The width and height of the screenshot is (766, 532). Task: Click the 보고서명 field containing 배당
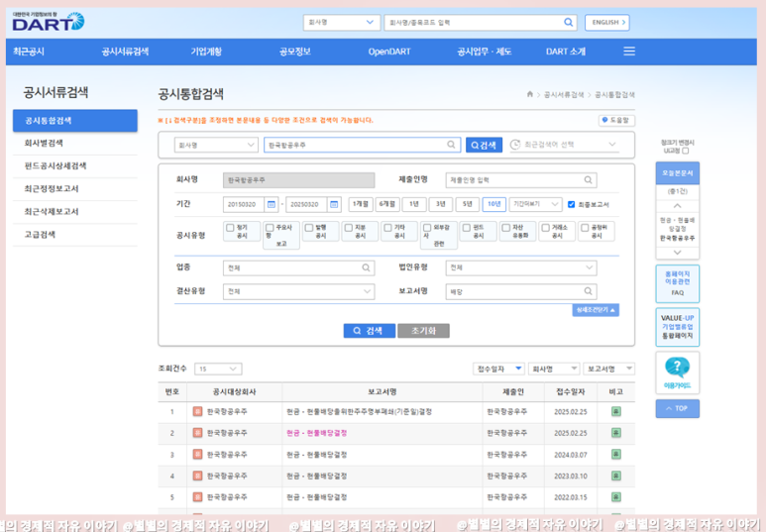click(x=521, y=291)
